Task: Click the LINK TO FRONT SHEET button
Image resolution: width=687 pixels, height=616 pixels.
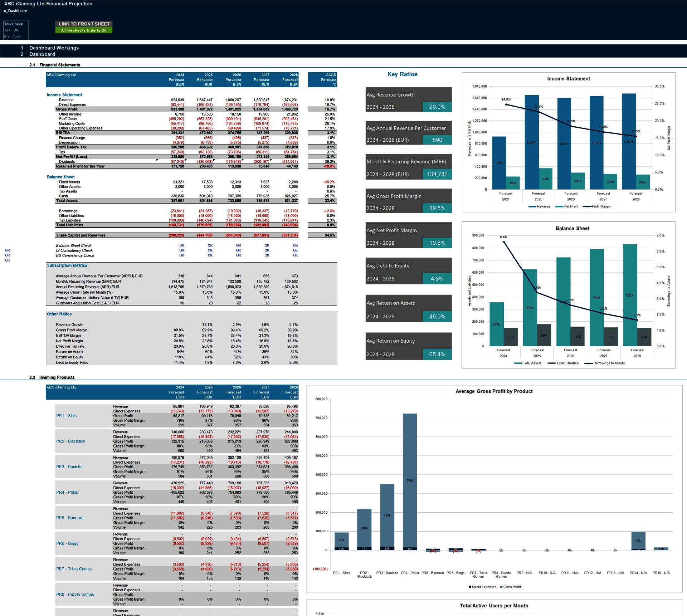Action: point(84,24)
